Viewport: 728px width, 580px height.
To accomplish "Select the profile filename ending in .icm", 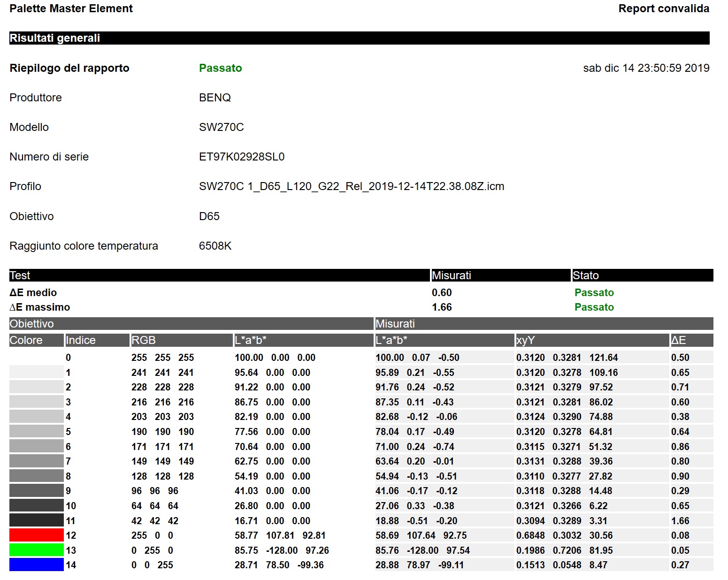I will click(352, 186).
